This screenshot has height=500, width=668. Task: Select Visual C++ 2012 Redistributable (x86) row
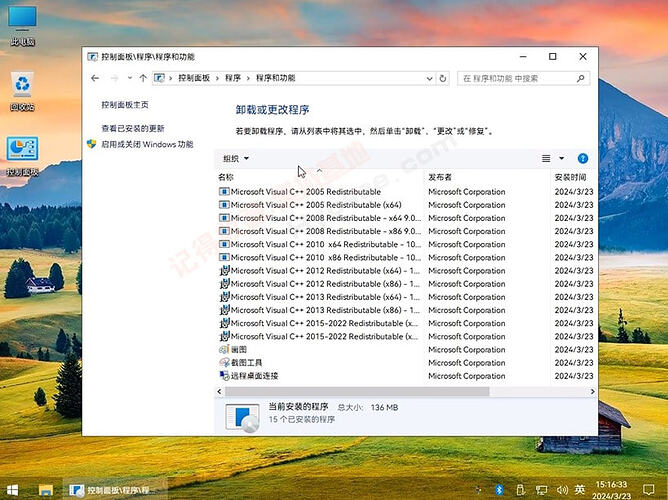coord(405,284)
